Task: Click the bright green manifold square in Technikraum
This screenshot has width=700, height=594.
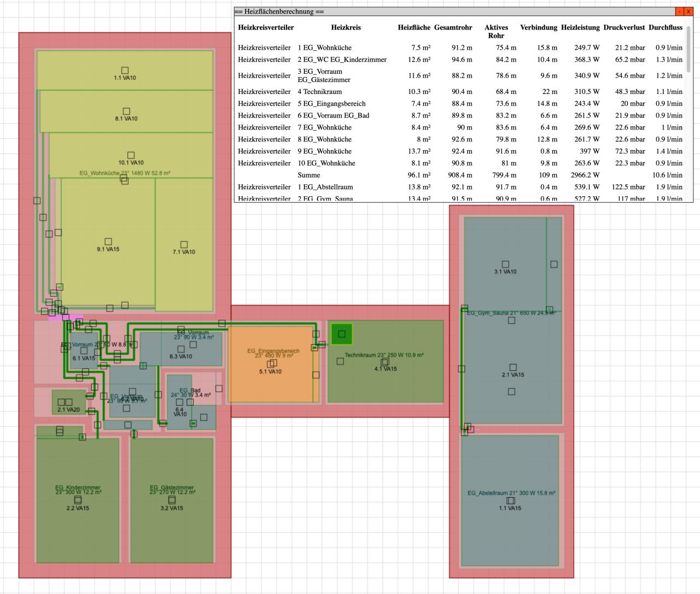Action: point(342,334)
